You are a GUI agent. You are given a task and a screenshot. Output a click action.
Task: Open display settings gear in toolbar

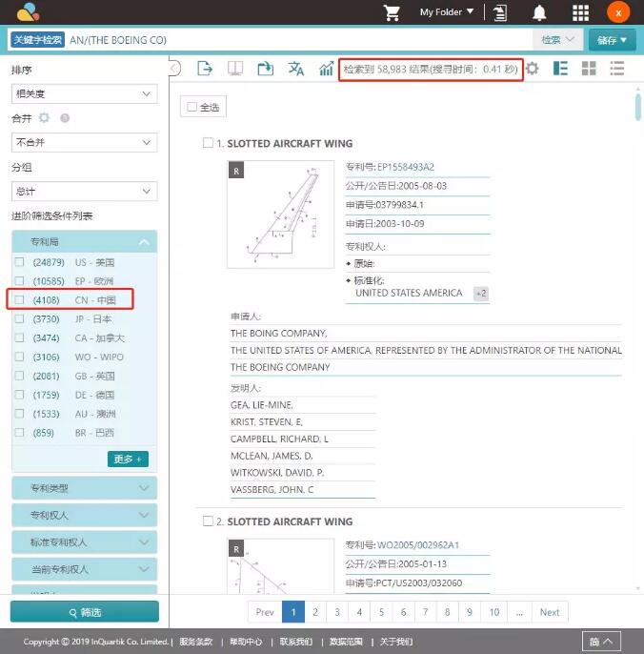coord(532,68)
